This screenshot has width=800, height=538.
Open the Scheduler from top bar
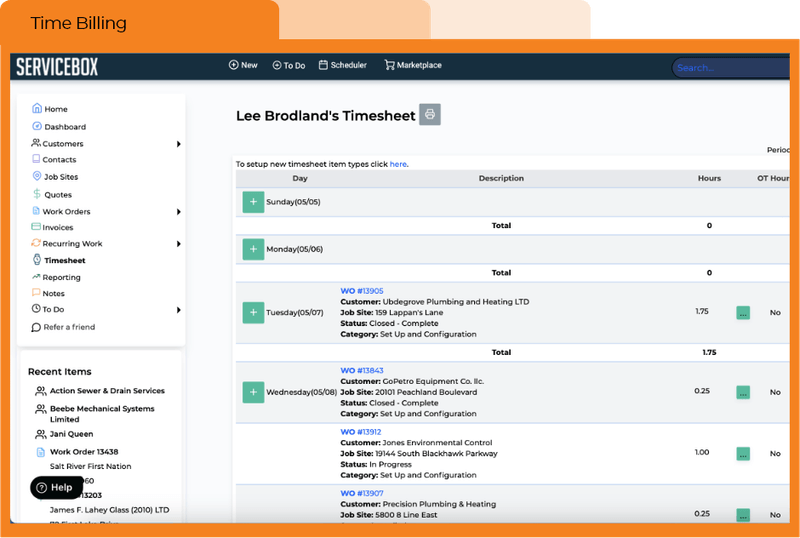(x=342, y=65)
